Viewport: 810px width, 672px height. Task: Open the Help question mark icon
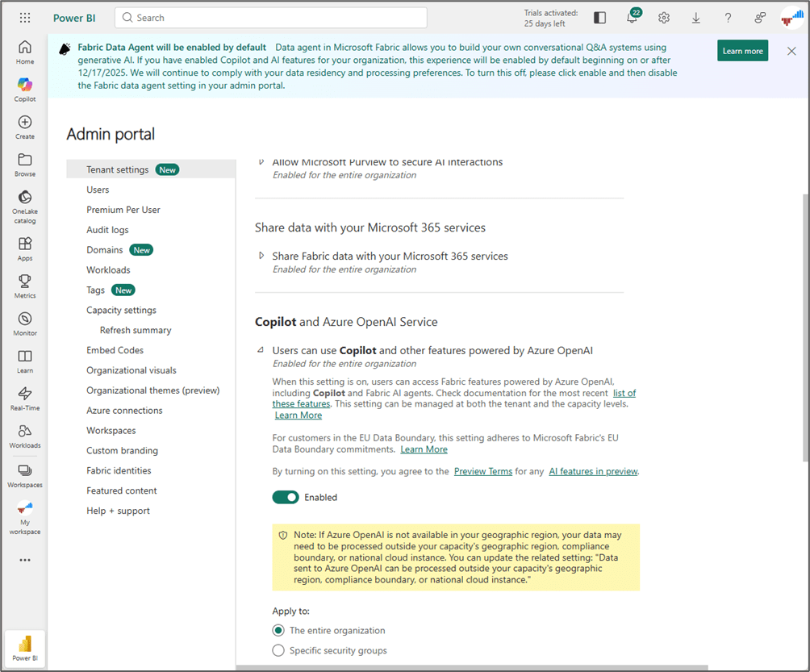pyautogui.click(x=728, y=18)
